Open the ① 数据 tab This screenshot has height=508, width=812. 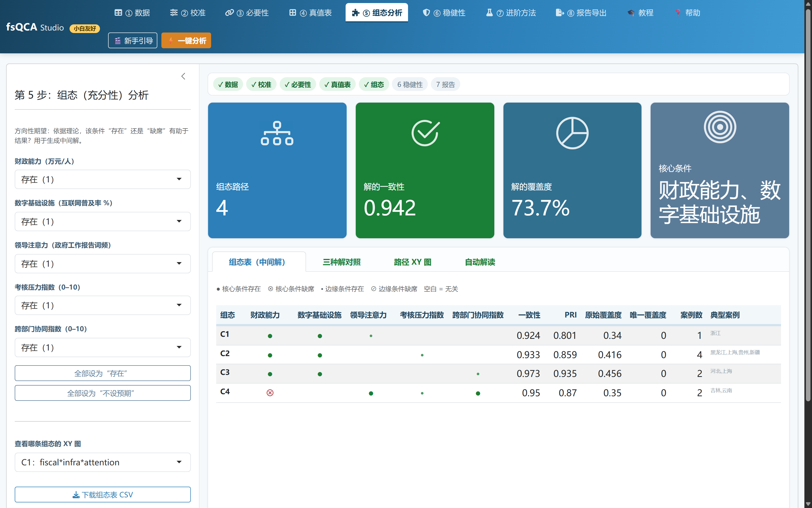point(132,13)
